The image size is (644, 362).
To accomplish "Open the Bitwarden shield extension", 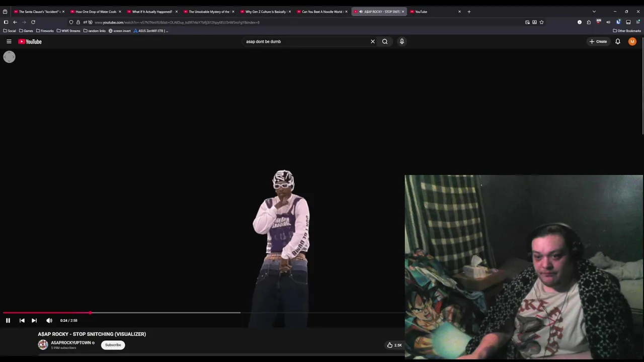I will point(618,22).
